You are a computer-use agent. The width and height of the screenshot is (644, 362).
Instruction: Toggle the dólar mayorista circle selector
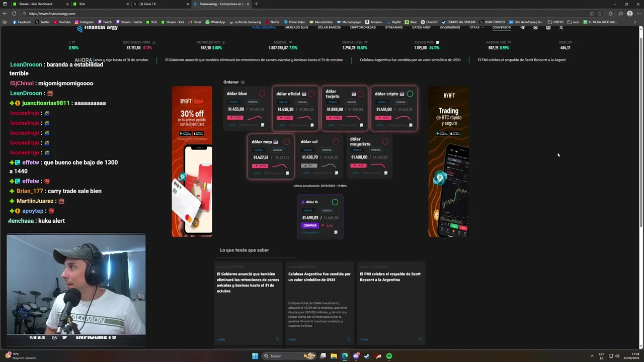pos(385,142)
